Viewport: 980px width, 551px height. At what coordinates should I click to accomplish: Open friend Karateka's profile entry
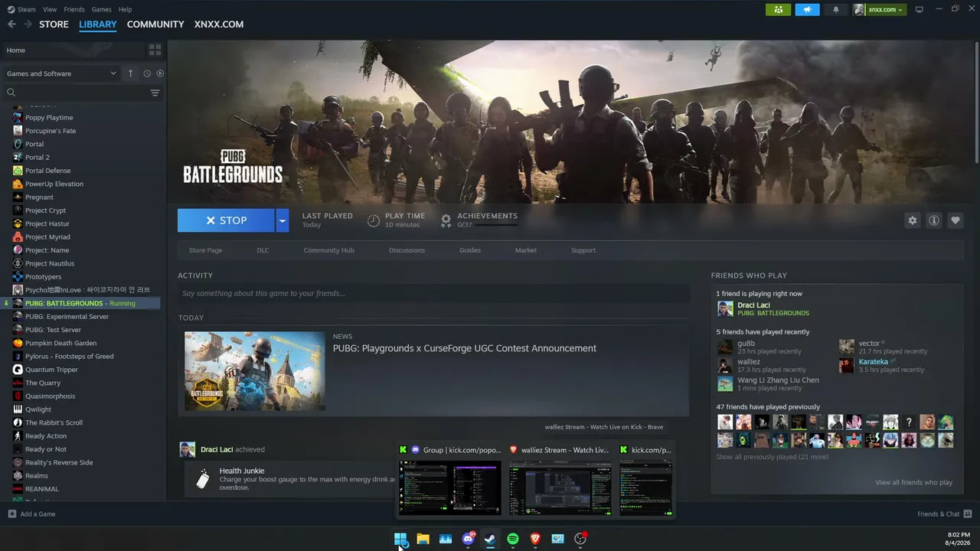tap(883, 366)
